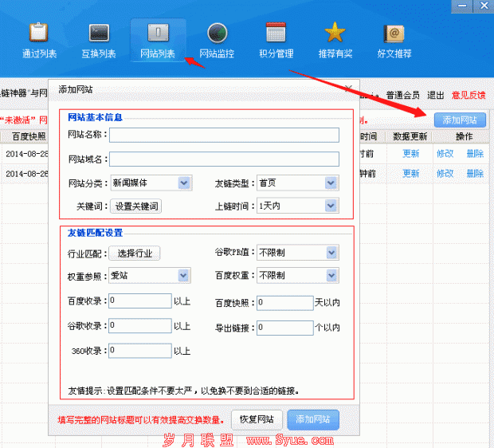Expand the 谷歌PR值 dropdown
This screenshot has height=448, width=494.
tap(298, 253)
